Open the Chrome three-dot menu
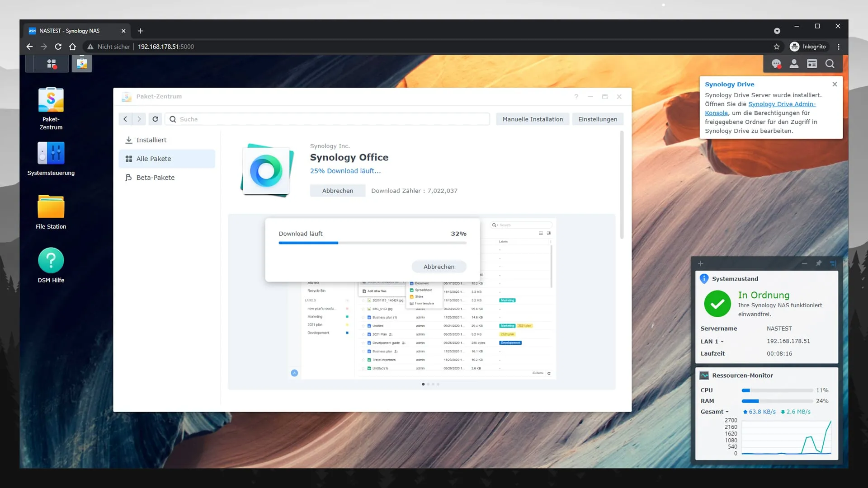 click(839, 47)
